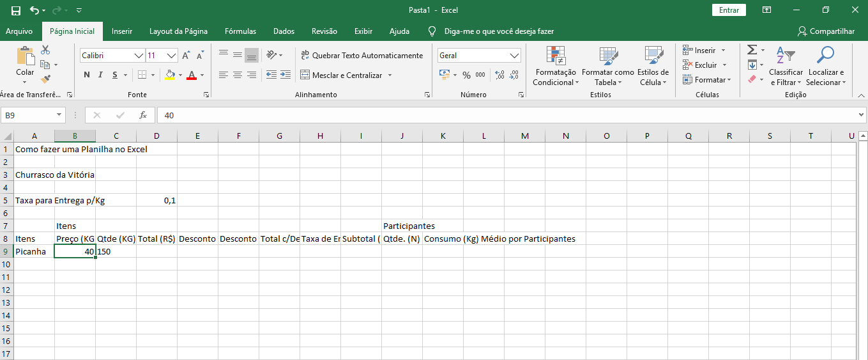Switch to the Fórmulas ribbon tab

[x=240, y=31]
